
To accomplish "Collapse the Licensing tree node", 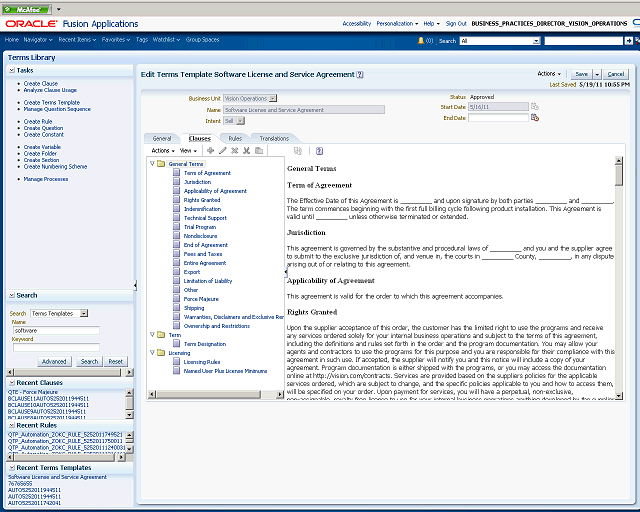I will point(152,352).
